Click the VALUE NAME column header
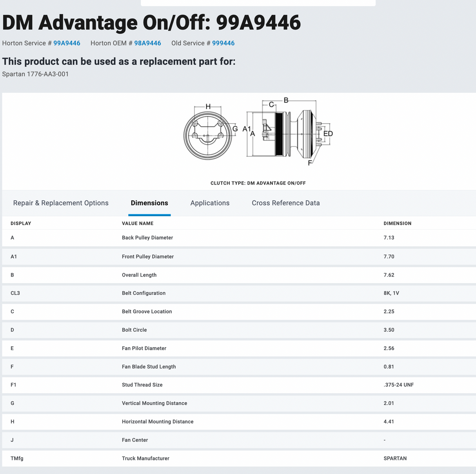The width and height of the screenshot is (476, 474). [x=138, y=223]
